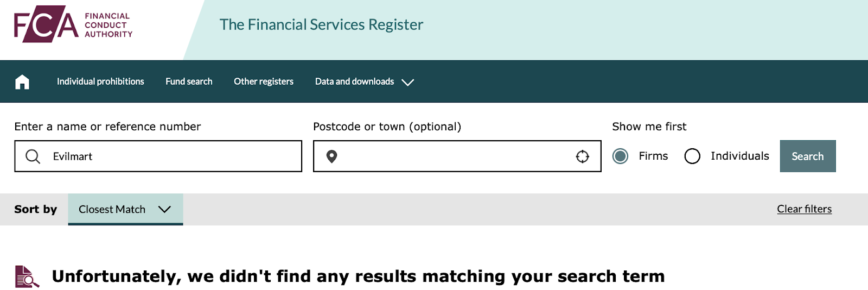Click the map pin icon in postcode field
The image size is (868, 290).
(332, 156)
